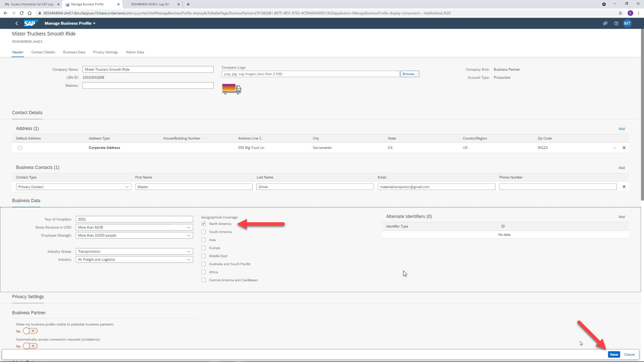Expand Gross Revenue in USD dropdown

(x=189, y=228)
